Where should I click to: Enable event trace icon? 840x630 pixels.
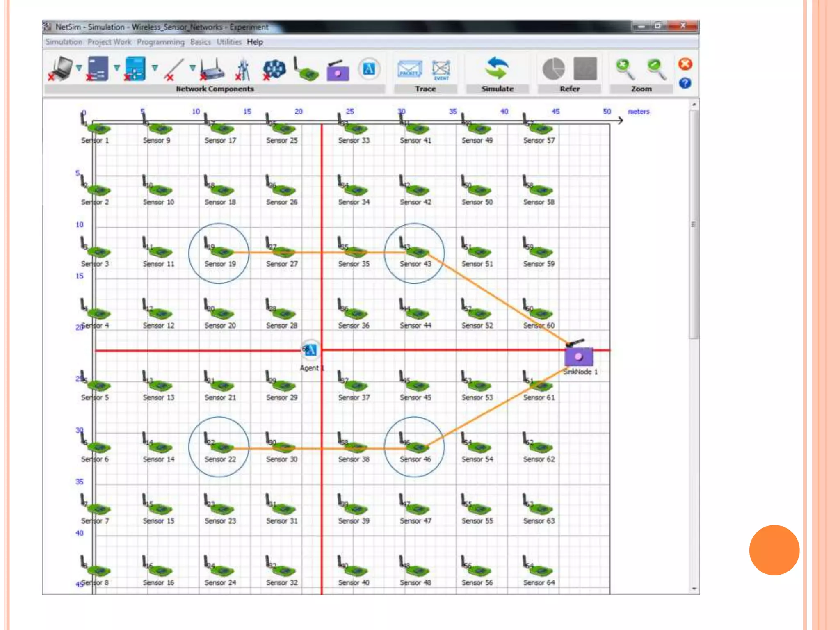441,69
